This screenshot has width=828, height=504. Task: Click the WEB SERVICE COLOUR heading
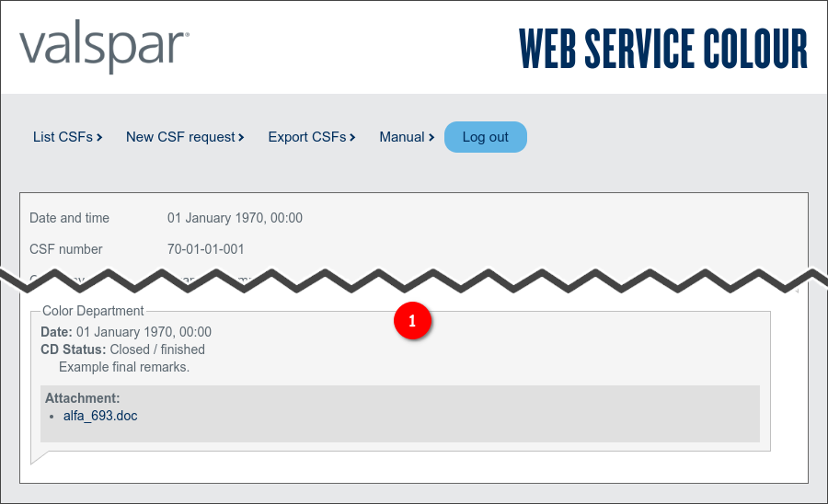(x=662, y=48)
